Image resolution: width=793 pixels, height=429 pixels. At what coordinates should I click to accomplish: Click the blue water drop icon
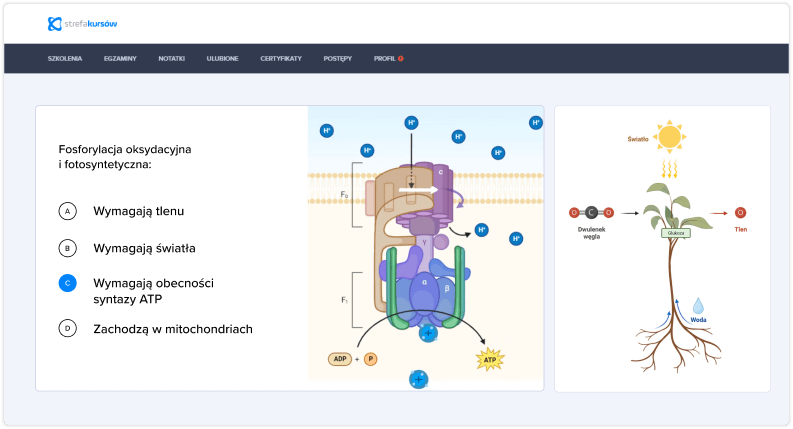click(x=699, y=304)
